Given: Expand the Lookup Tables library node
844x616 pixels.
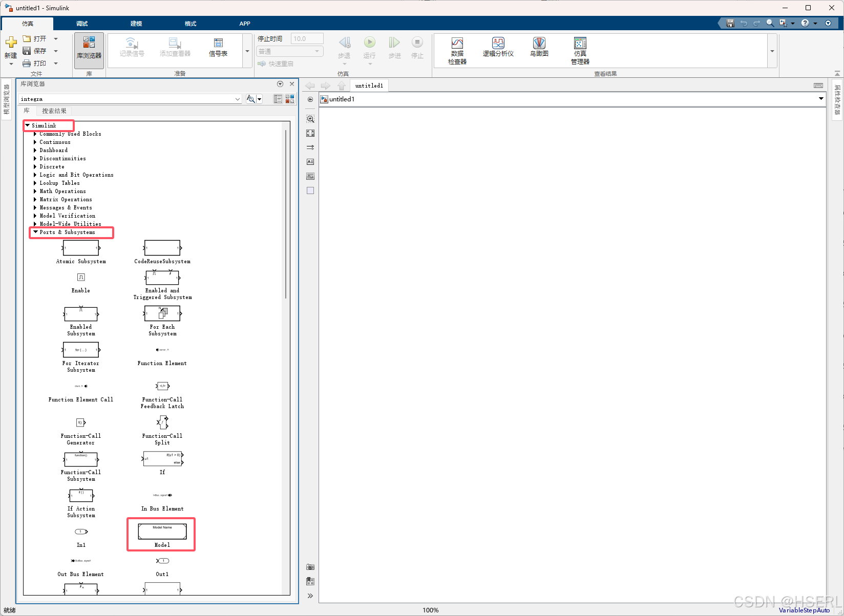Looking at the screenshot, I should point(35,183).
